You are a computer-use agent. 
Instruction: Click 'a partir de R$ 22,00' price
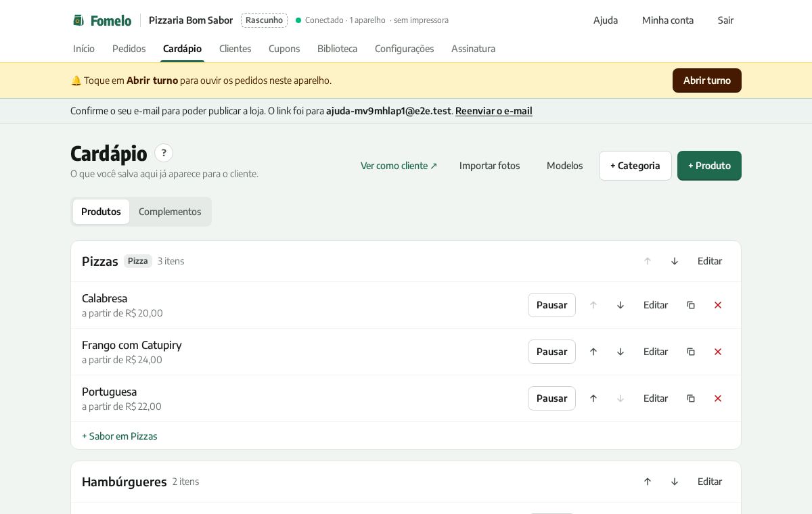122,406
